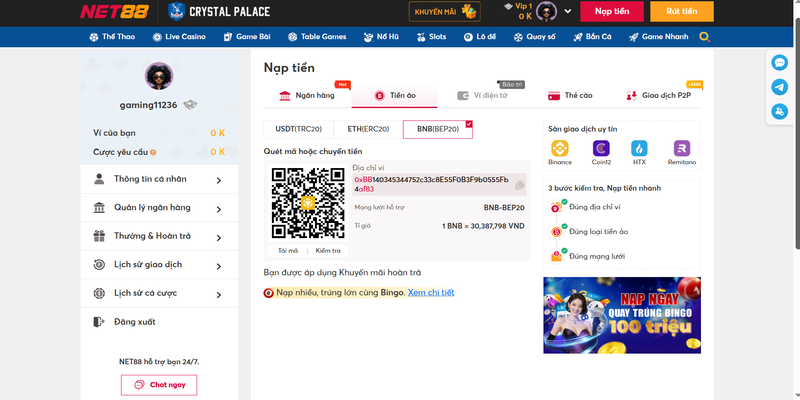
Task: Open the Telegram support icon
Action: [x=779, y=87]
